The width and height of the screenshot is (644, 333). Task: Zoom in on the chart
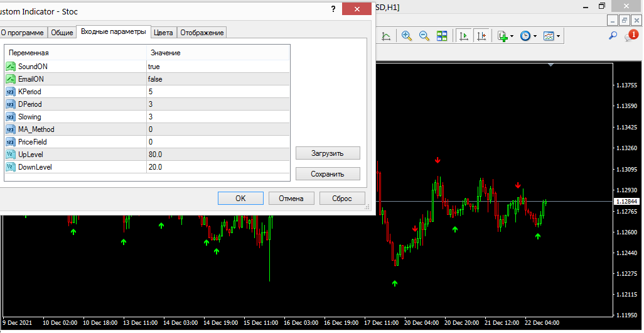pyautogui.click(x=407, y=36)
